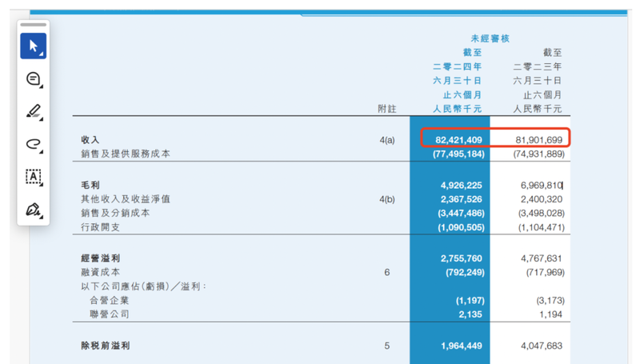This screenshot has width=640, height=364.
Task: Click the 經營溢利 row label
Action: [x=101, y=258]
